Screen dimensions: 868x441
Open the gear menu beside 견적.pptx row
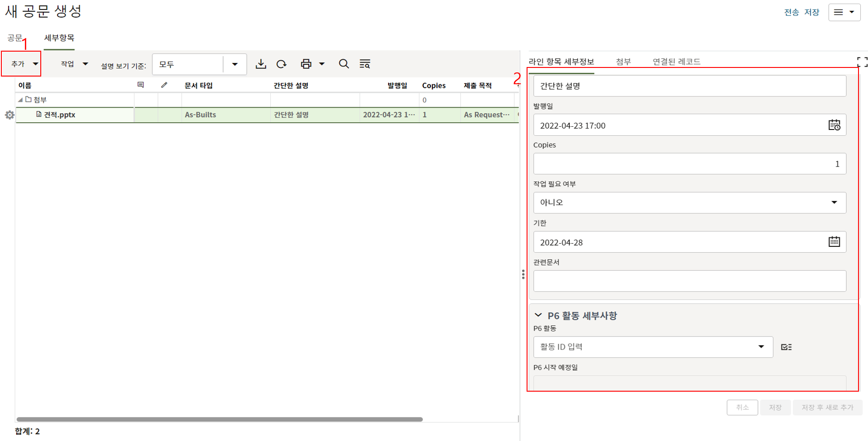[10, 115]
